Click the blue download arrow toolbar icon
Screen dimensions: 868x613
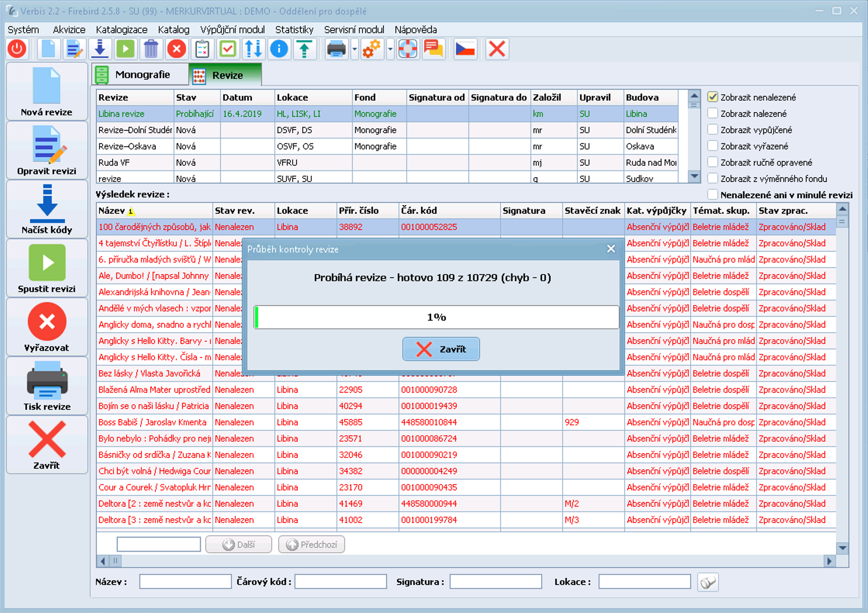(100, 49)
